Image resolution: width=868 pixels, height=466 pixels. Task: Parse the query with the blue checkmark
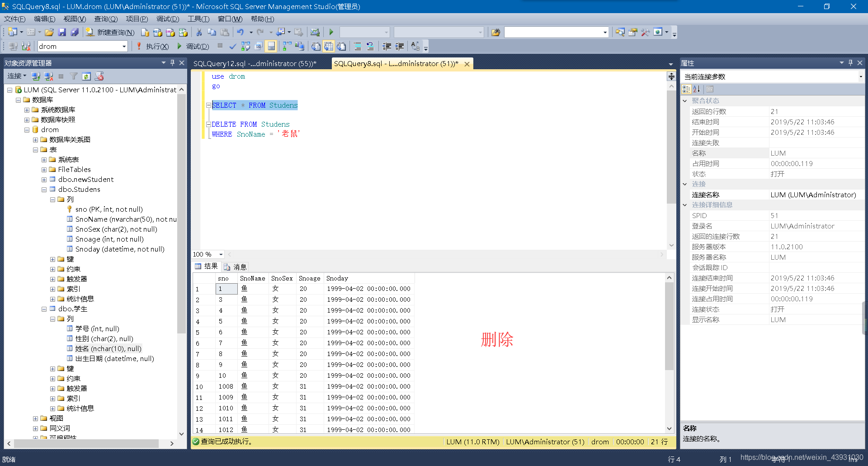pyautogui.click(x=232, y=46)
